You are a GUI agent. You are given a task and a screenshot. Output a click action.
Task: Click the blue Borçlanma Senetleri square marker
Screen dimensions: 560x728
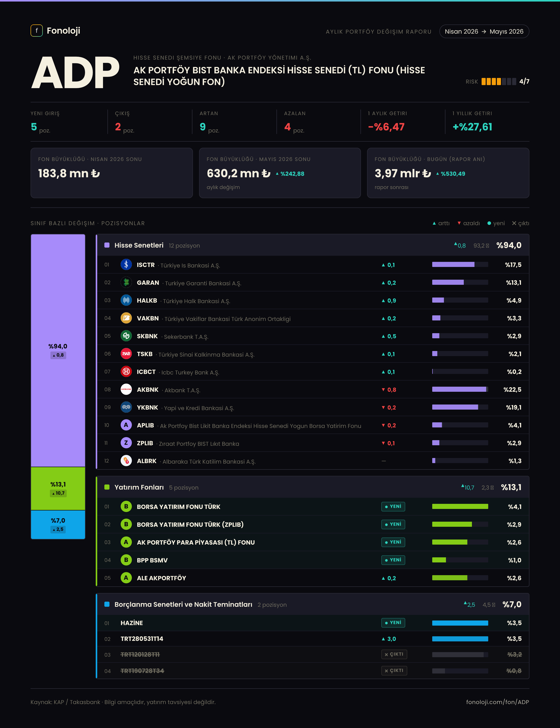click(107, 604)
